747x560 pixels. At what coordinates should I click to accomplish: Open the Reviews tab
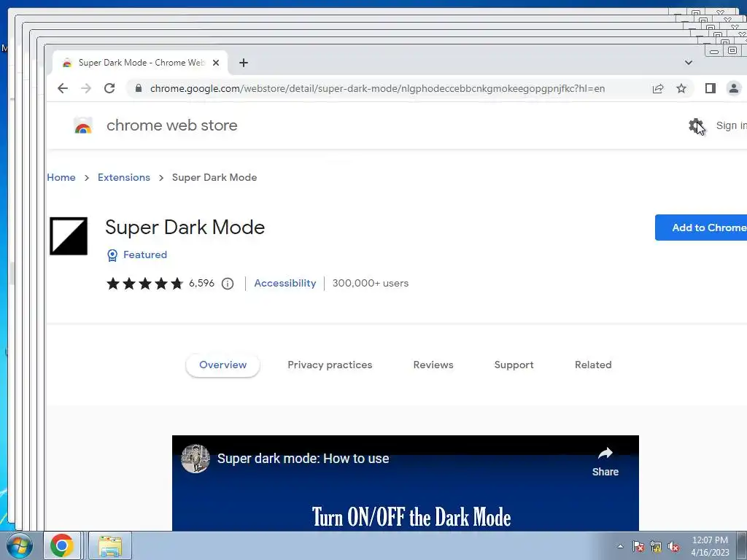433,365
